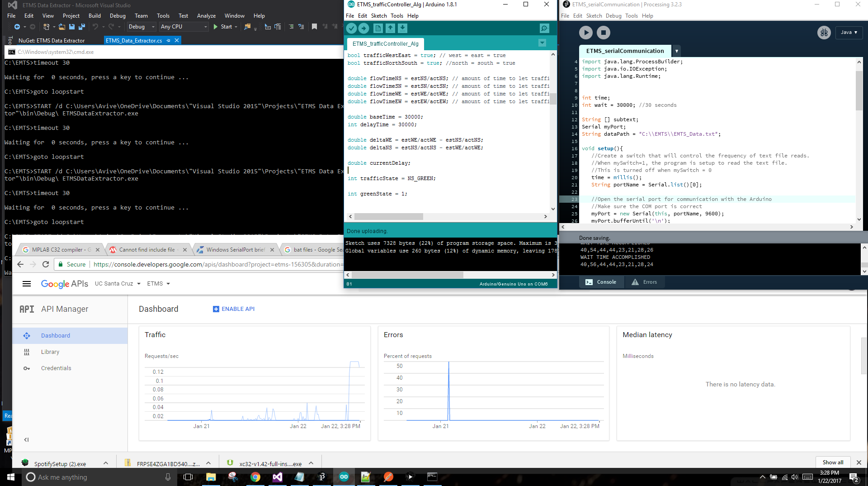Open the Debug configuration dropdown

click(142, 27)
